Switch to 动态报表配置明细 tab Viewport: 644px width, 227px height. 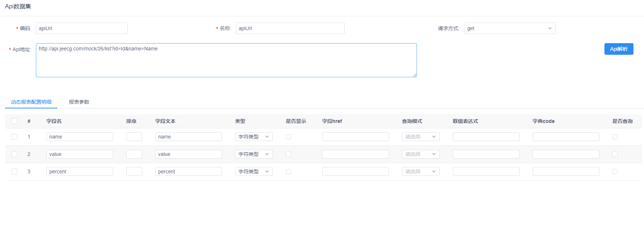click(x=31, y=102)
